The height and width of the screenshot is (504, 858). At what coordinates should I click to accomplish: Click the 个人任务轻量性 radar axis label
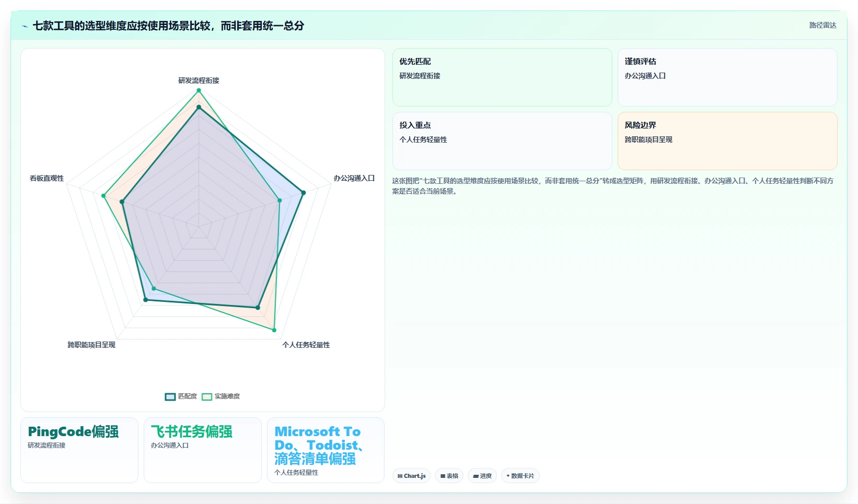[306, 345]
